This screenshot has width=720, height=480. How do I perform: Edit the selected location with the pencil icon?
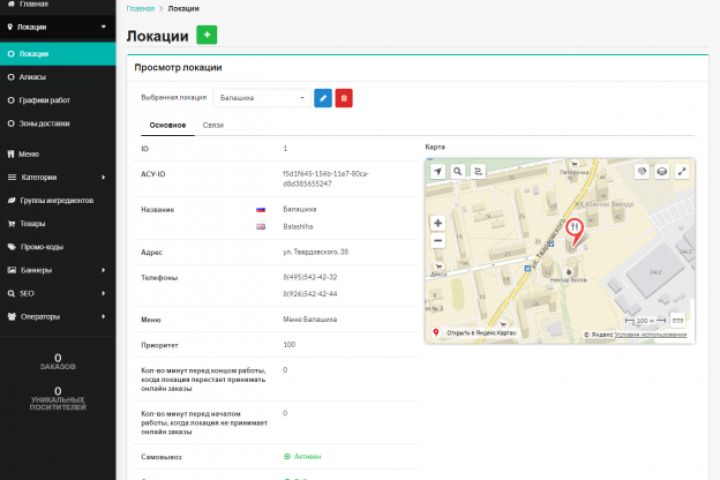coord(323,98)
